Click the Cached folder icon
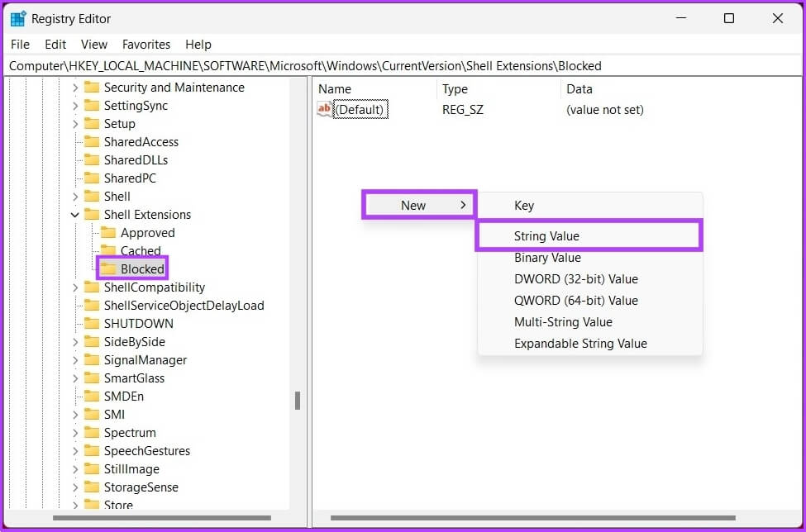Viewport: 806px width, 532px height. click(x=108, y=250)
